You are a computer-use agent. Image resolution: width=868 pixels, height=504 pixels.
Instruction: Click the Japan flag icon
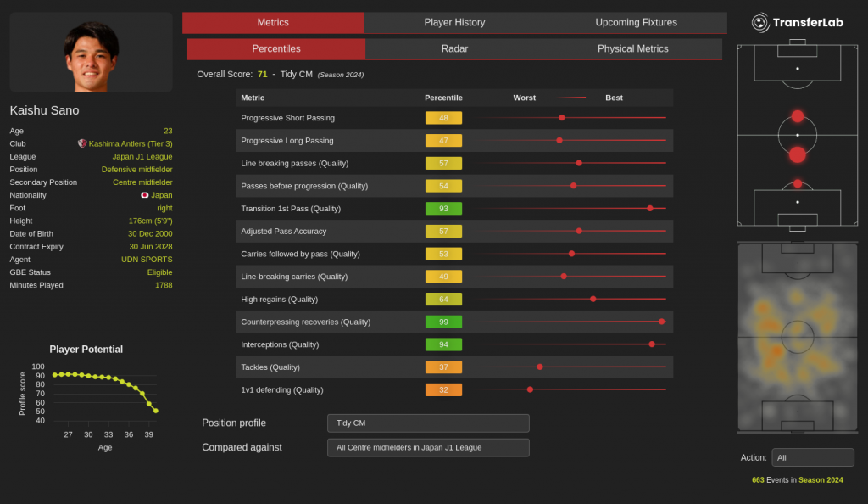[x=145, y=195]
